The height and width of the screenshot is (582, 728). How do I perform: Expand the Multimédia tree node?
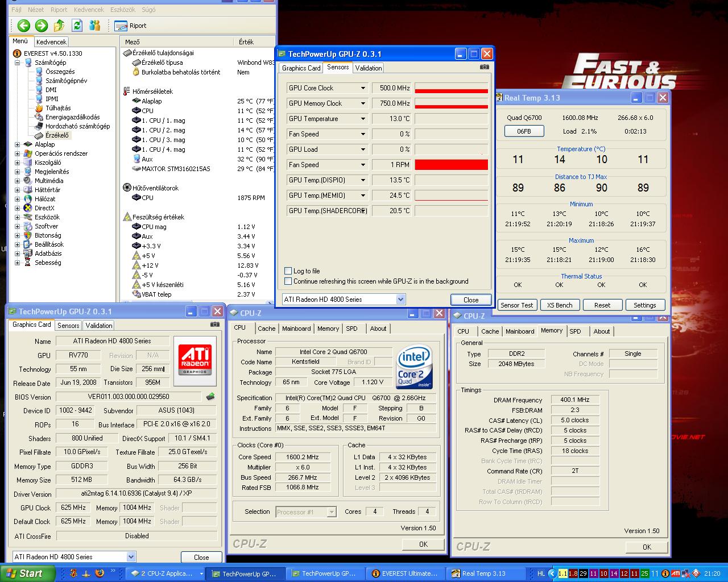pyautogui.click(x=17, y=181)
